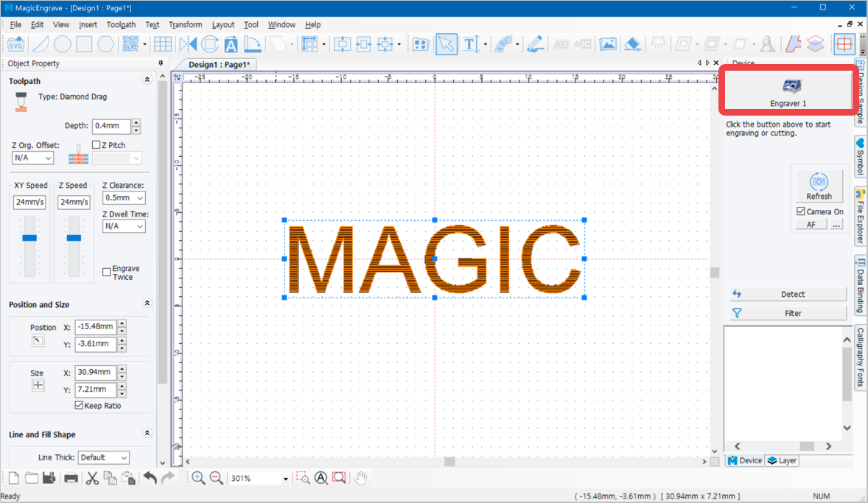Screen dimensions: 868x503
Task: Click the Print icon
Action: coord(71,478)
